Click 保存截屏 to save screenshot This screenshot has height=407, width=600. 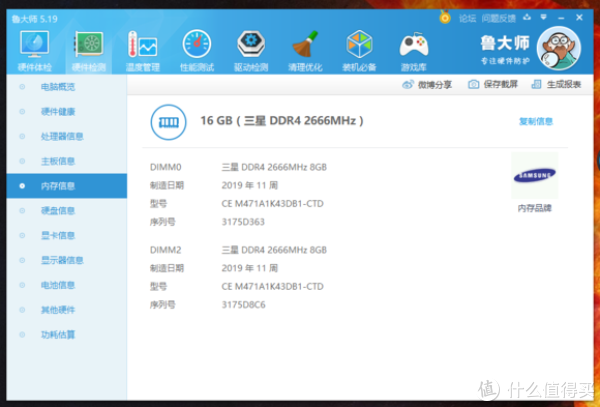pos(493,85)
